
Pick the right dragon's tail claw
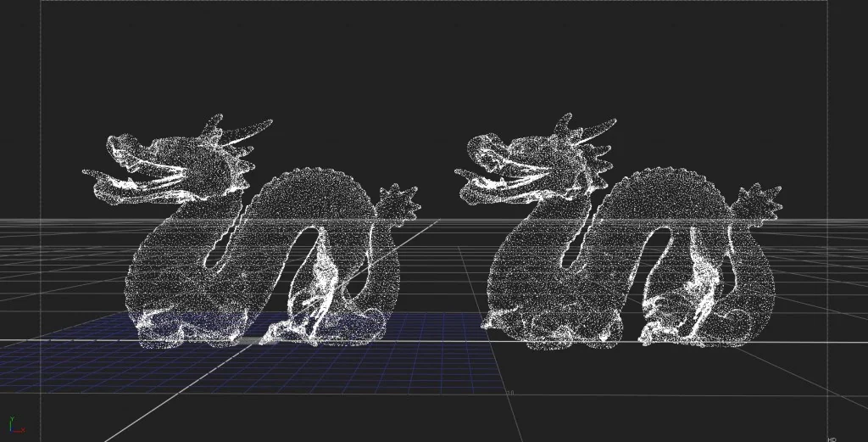pyautogui.click(x=759, y=202)
